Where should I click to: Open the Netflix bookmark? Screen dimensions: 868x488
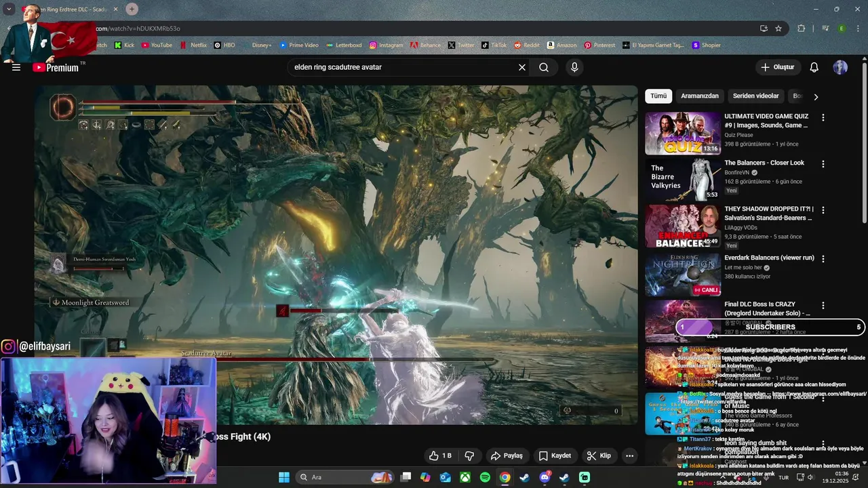pyautogui.click(x=193, y=45)
